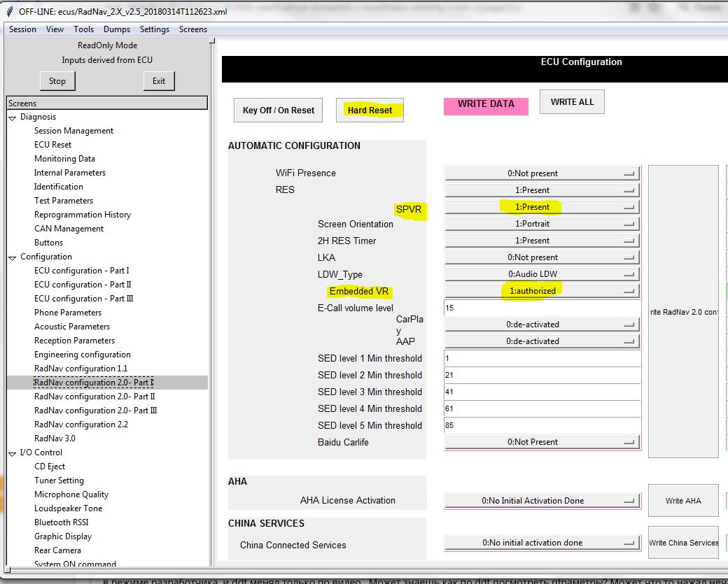This screenshot has width=728, height=584.
Task: Open the SPVR dropdown
Action: tap(542, 207)
